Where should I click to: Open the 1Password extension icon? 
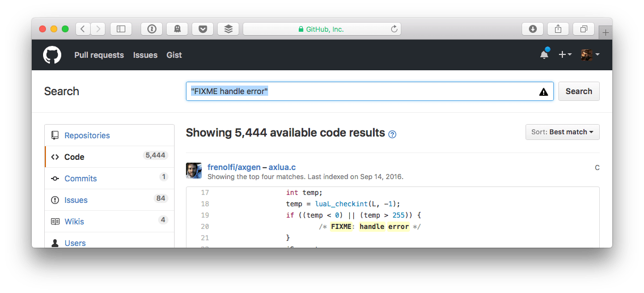152,29
